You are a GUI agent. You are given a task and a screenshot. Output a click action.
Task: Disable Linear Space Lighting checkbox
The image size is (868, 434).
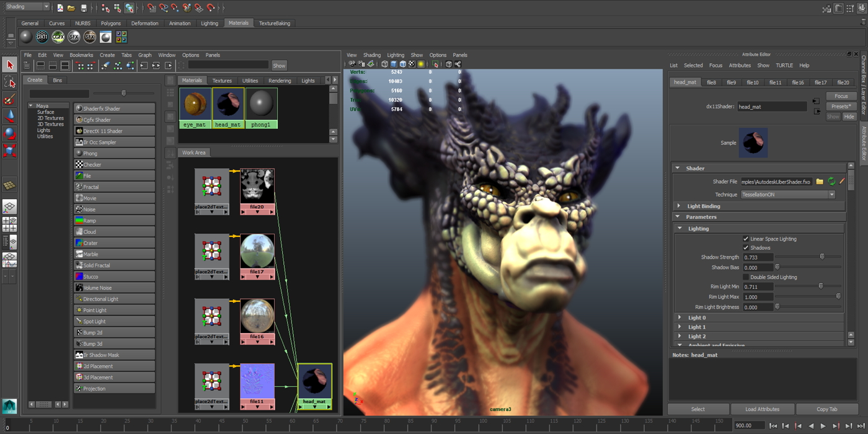point(746,239)
